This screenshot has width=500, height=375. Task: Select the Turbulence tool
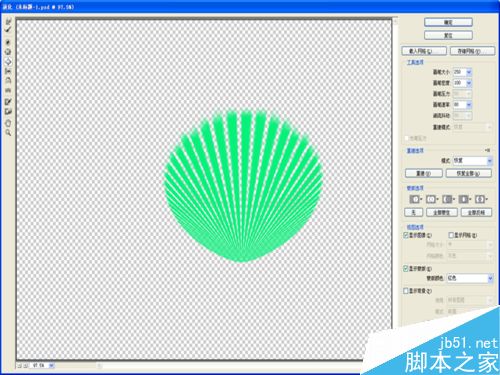8,90
